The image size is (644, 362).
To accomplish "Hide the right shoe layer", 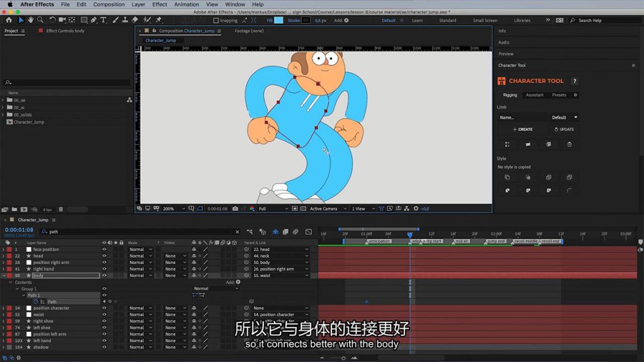I will (104, 321).
